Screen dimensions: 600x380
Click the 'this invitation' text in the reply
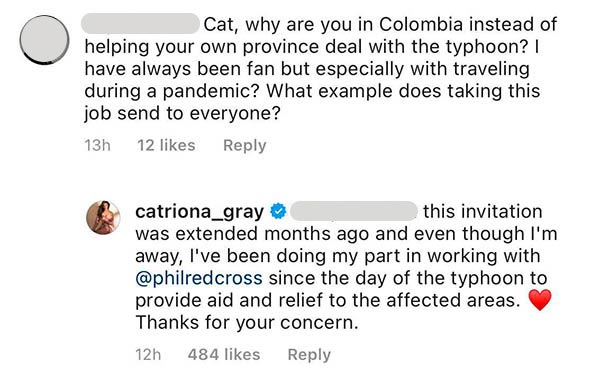(483, 212)
